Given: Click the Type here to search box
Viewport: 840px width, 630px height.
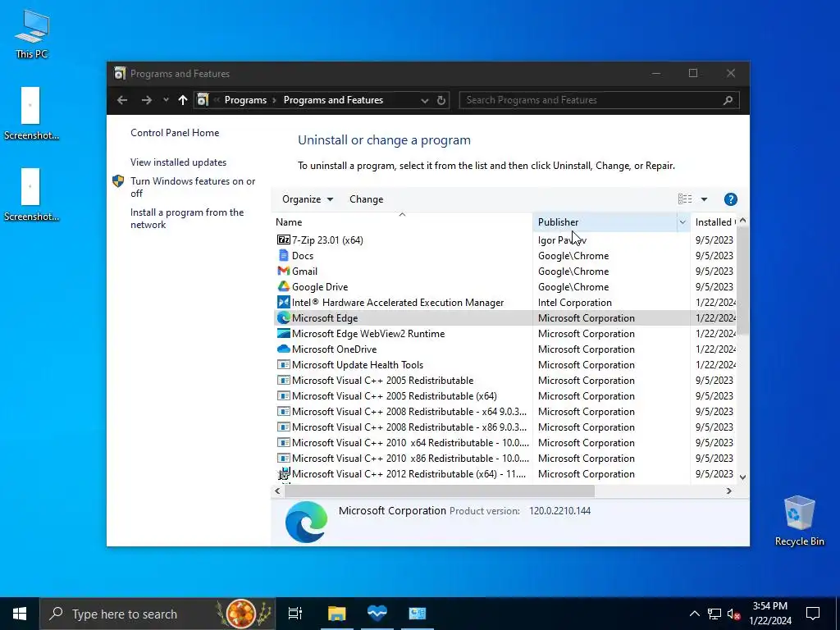Looking at the screenshot, I should click(x=157, y=614).
